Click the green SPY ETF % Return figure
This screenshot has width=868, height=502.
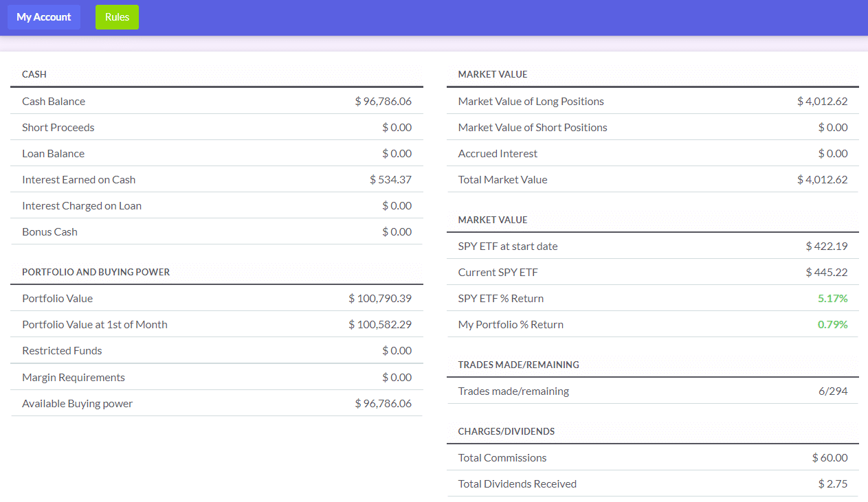(832, 298)
